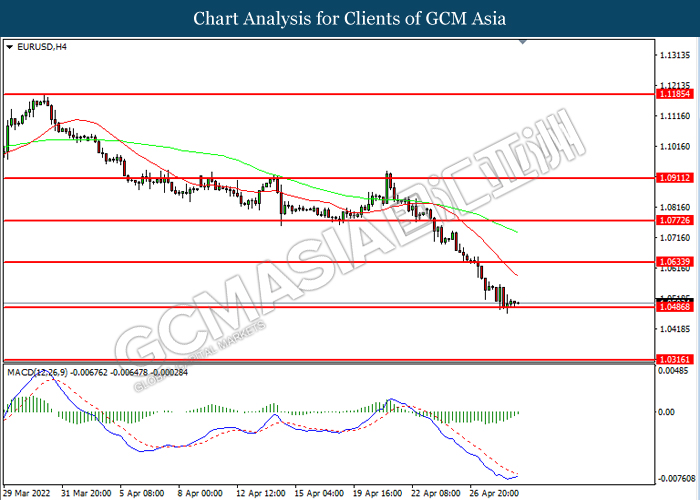Select the 1.03161 price level label

675,359
